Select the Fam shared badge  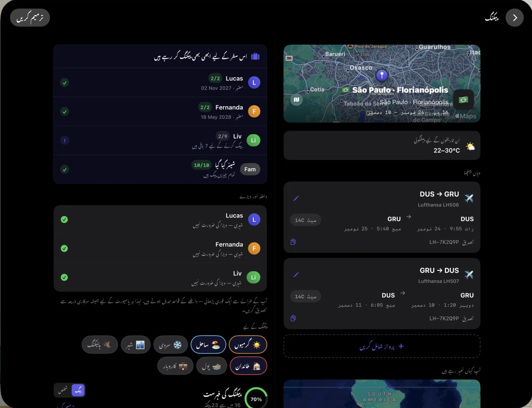(x=250, y=169)
